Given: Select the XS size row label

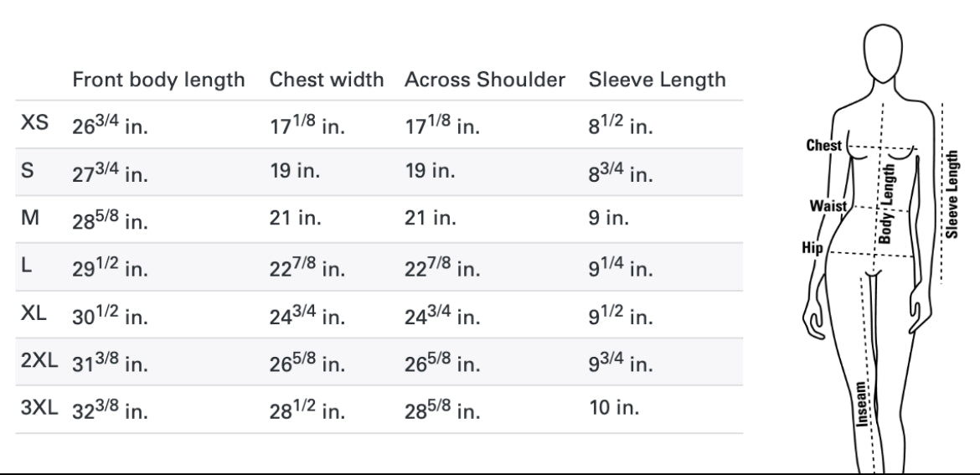Looking at the screenshot, I should click(x=32, y=127).
